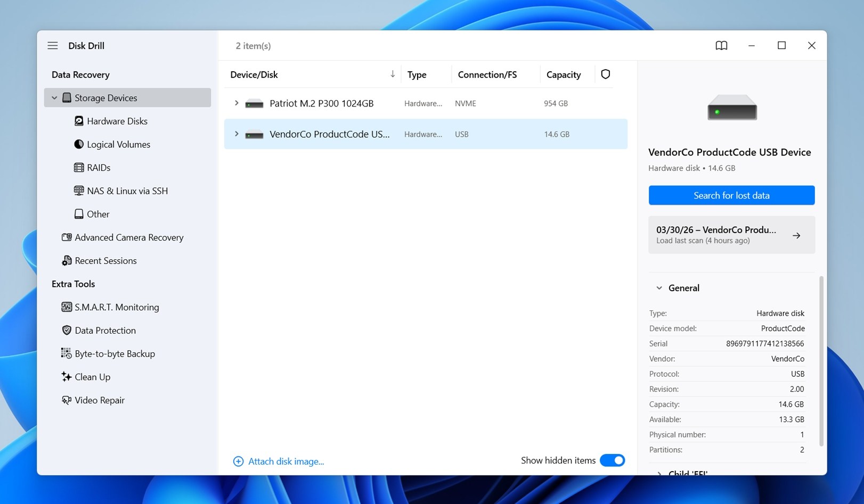Click Search for lost data button
864x504 pixels.
point(731,195)
